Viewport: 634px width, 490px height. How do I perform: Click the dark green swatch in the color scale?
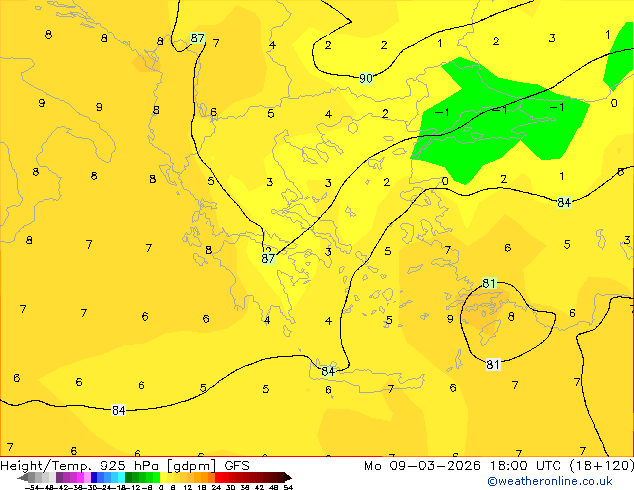click(129, 477)
